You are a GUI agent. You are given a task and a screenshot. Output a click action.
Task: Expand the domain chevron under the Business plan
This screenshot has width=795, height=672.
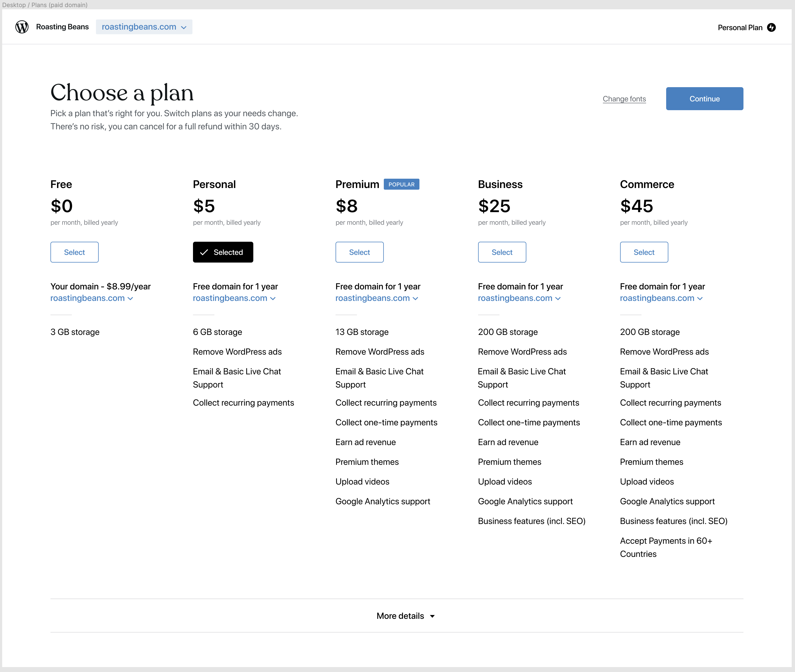click(x=558, y=299)
